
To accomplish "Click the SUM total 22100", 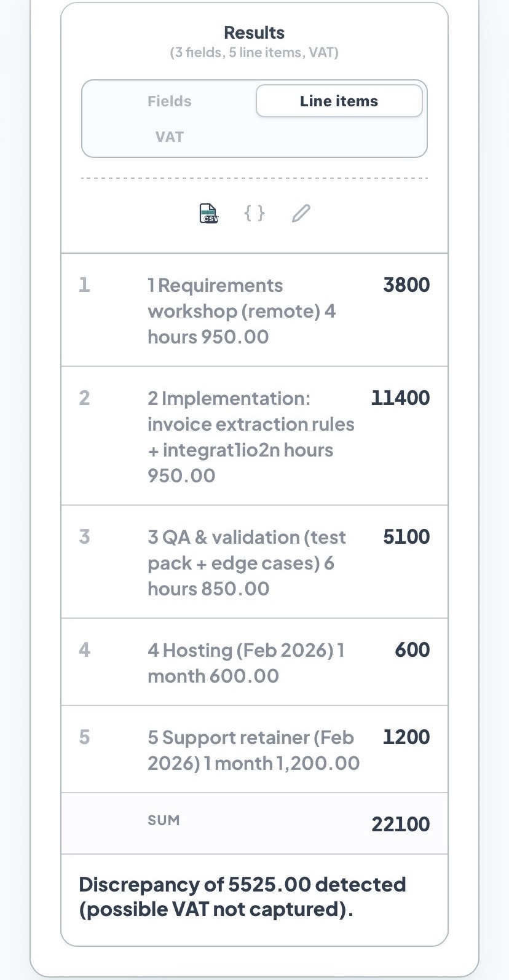I will click(400, 824).
